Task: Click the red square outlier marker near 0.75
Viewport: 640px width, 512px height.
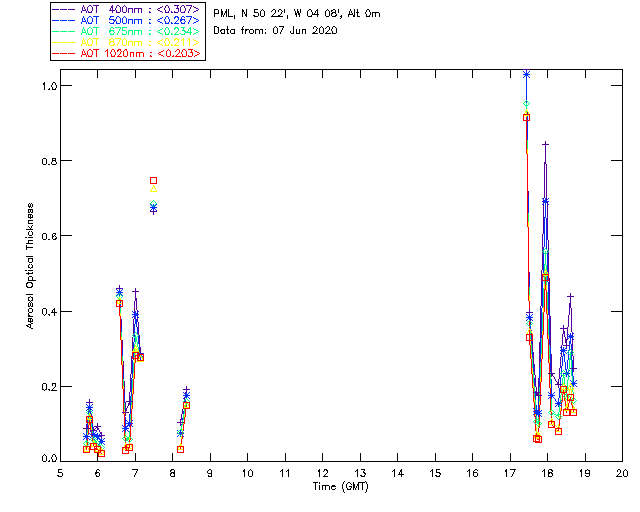Action: pyautogui.click(x=153, y=180)
